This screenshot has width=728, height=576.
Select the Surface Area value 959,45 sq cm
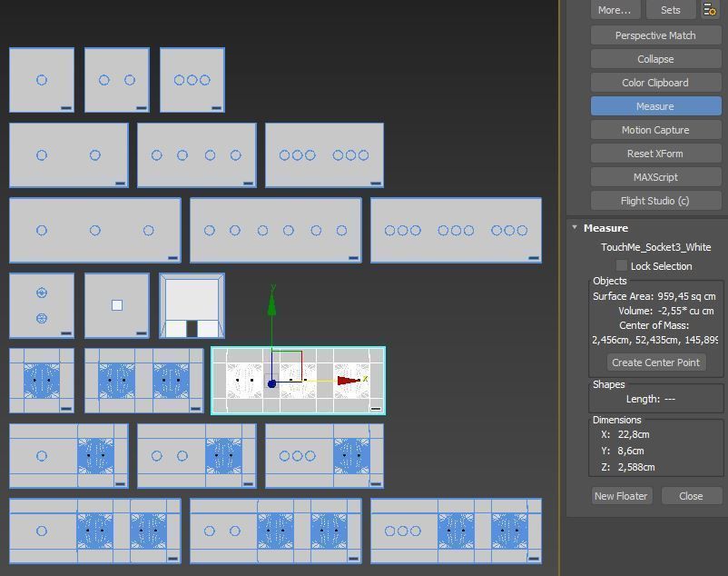(x=686, y=296)
